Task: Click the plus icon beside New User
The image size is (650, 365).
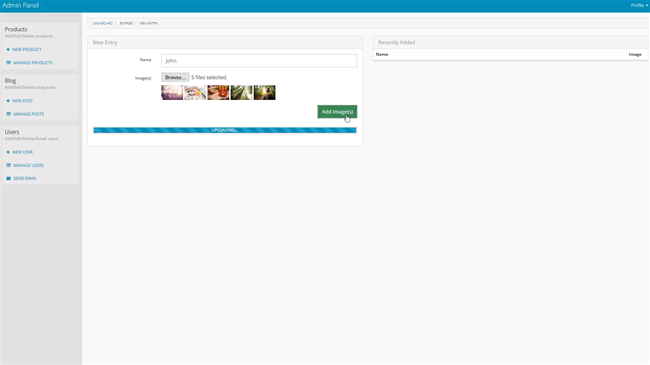Action: pos(8,152)
